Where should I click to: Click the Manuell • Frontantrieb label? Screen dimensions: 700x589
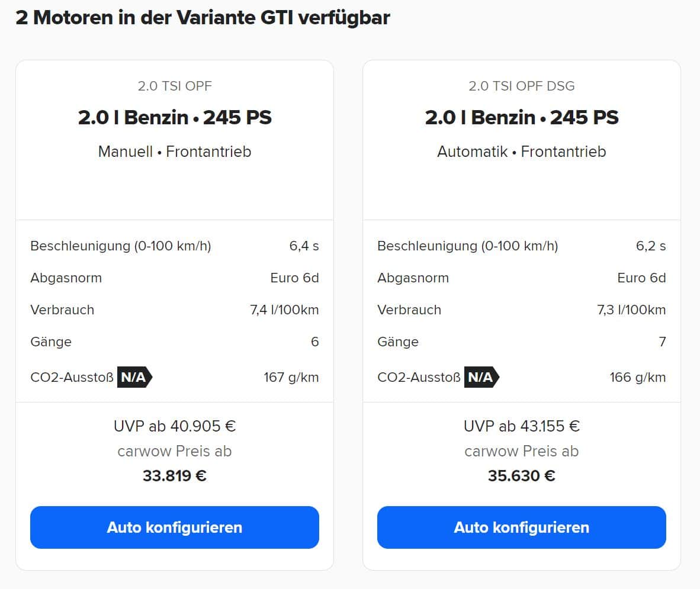(175, 152)
